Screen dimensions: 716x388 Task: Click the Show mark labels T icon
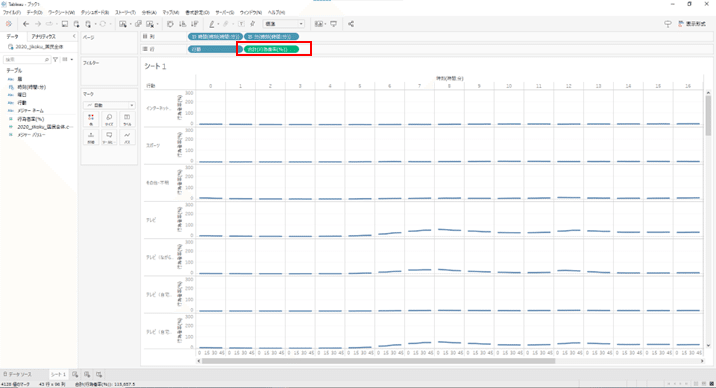(x=241, y=24)
